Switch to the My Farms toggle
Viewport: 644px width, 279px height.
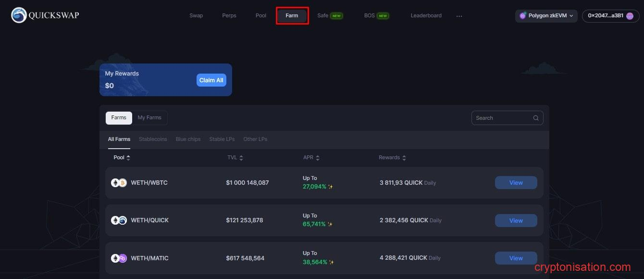[x=149, y=118]
